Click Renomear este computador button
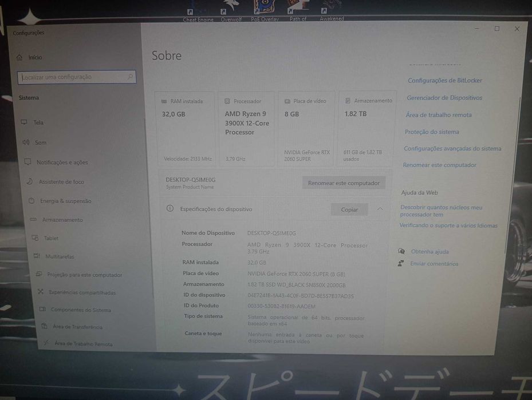 (x=344, y=183)
